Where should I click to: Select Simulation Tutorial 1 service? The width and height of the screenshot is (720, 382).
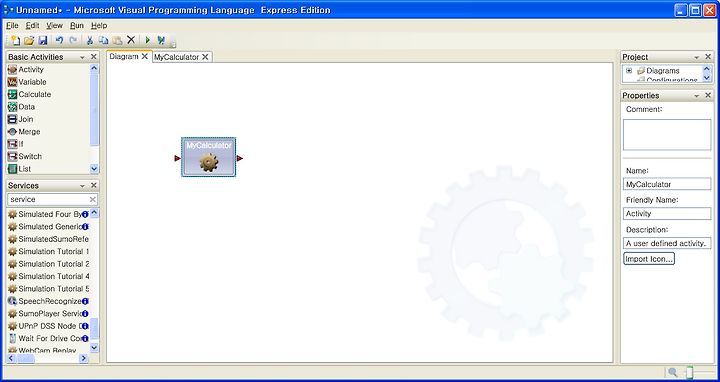click(x=49, y=252)
